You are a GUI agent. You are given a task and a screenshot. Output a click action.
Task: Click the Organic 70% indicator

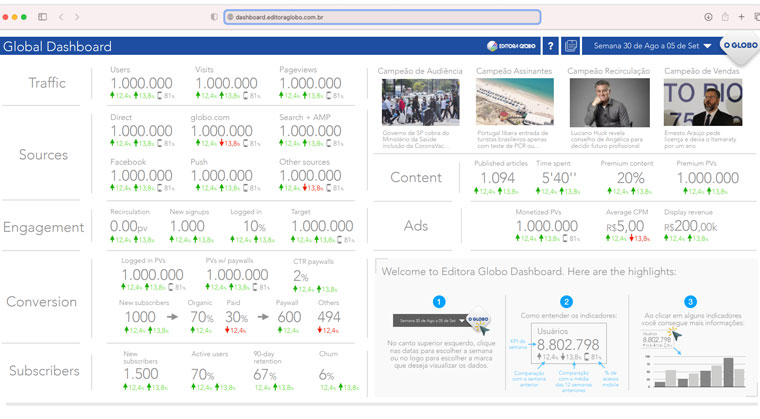[x=202, y=317]
